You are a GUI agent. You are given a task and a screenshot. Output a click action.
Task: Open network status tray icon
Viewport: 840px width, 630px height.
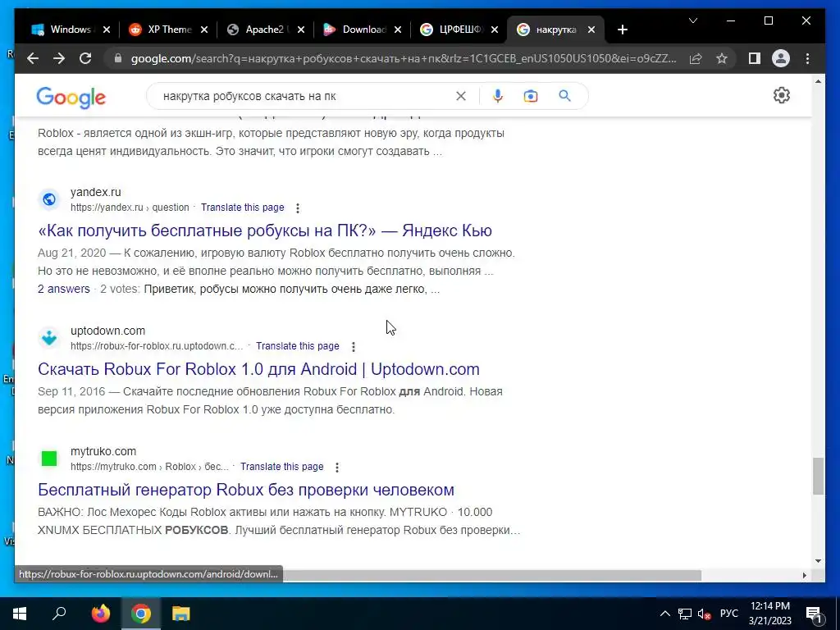point(685,614)
